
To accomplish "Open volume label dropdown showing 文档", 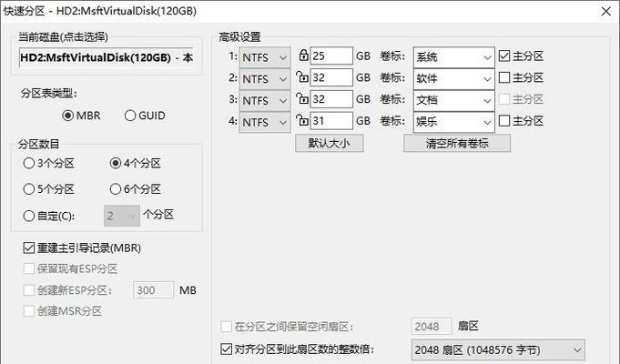I will click(453, 101).
